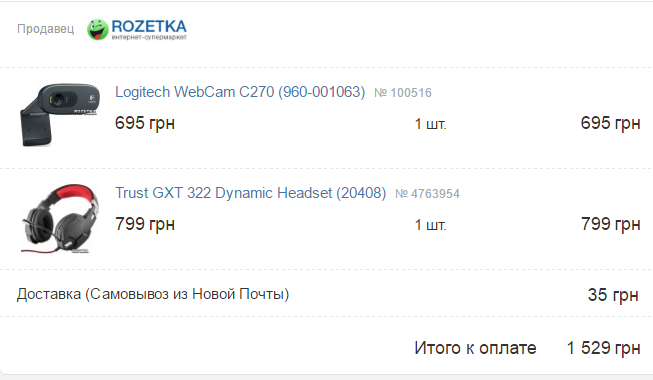Click product number № 4763954

(427, 194)
